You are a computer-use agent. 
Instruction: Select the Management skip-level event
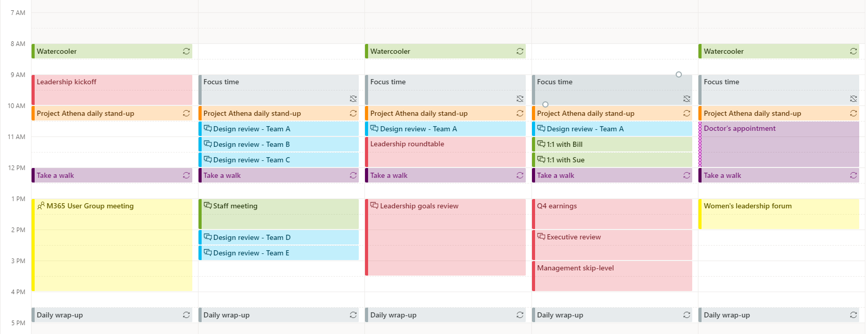pyautogui.click(x=612, y=277)
